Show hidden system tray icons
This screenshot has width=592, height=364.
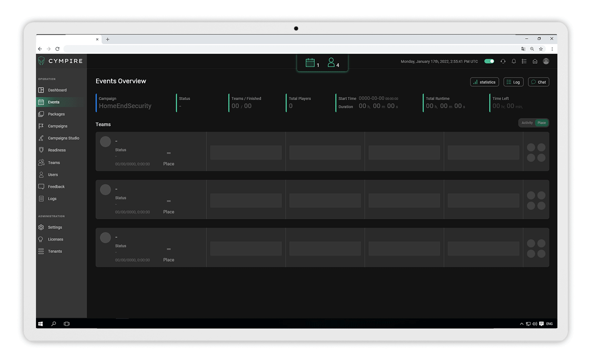522,324
